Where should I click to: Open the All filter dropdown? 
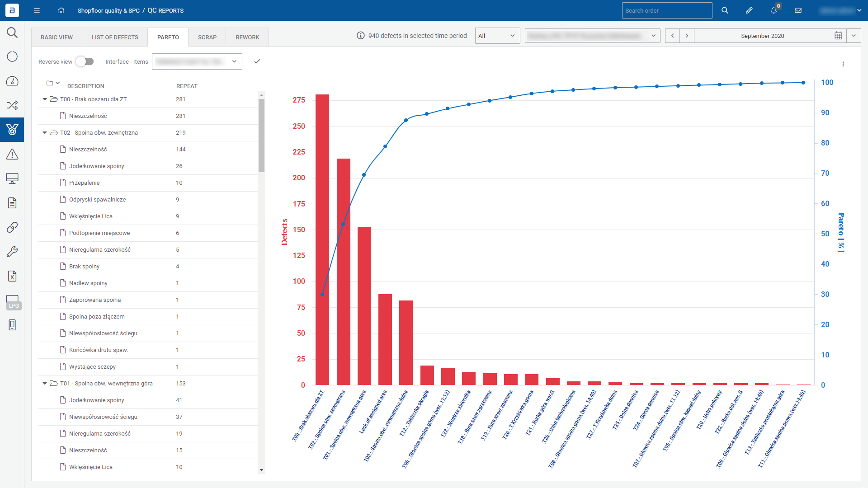click(x=497, y=36)
